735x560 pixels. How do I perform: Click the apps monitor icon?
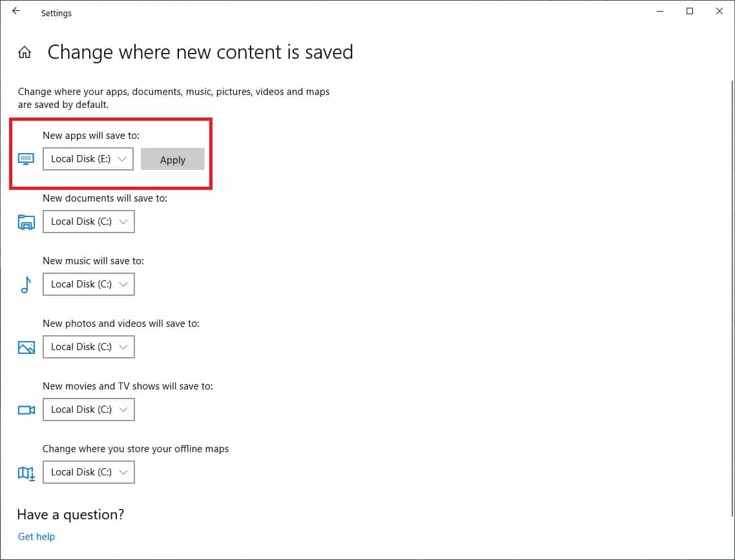click(x=26, y=159)
